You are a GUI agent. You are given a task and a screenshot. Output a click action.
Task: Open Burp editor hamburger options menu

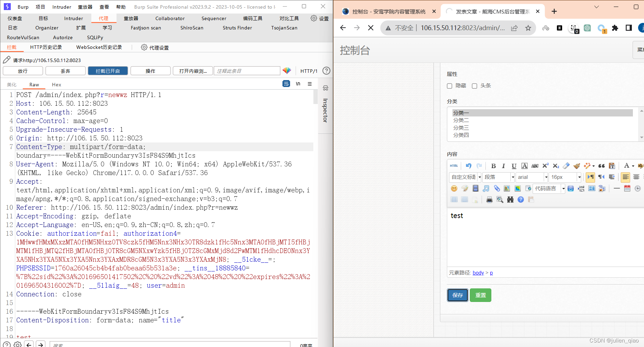310,84
